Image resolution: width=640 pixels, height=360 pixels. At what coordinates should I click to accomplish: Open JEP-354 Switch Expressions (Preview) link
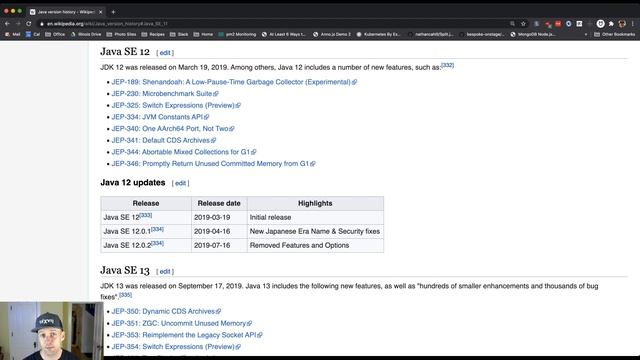click(176, 347)
